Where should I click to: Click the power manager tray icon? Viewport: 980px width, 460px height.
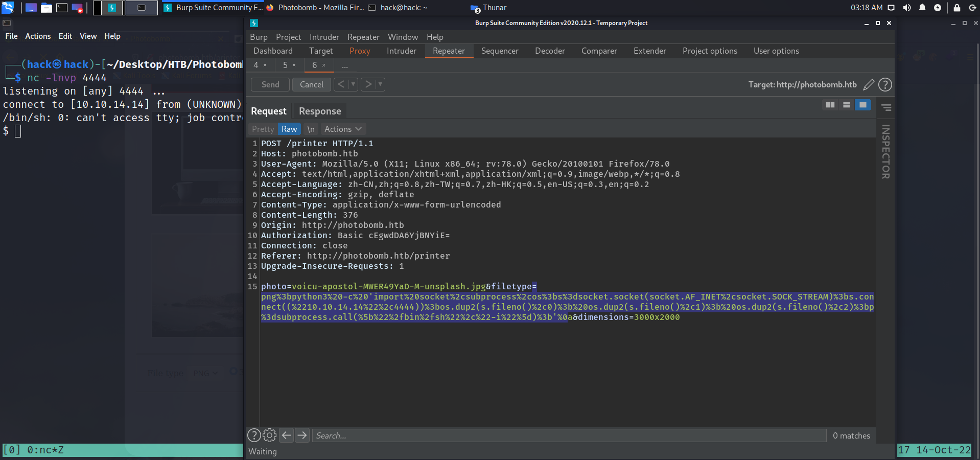[938, 8]
